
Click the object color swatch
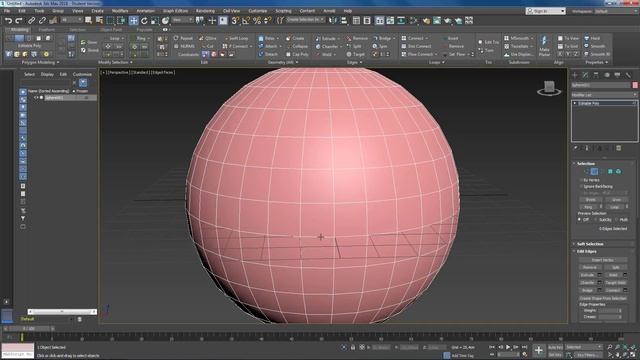635,85
